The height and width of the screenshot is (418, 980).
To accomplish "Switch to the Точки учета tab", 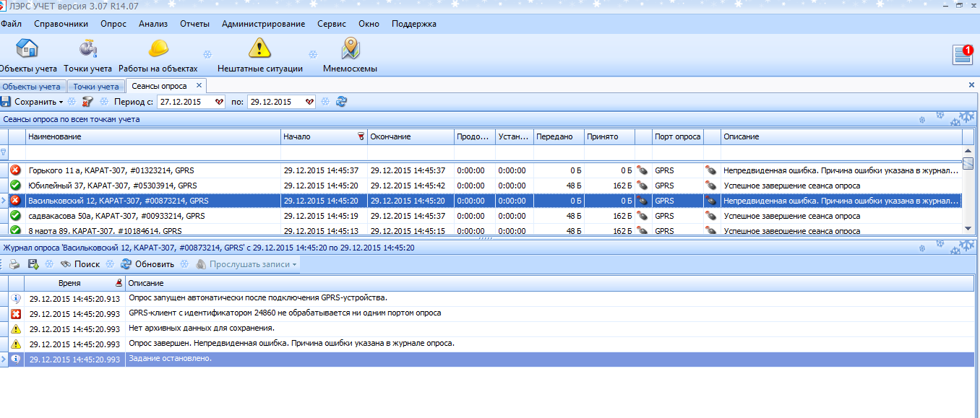I will click(96, 87).
